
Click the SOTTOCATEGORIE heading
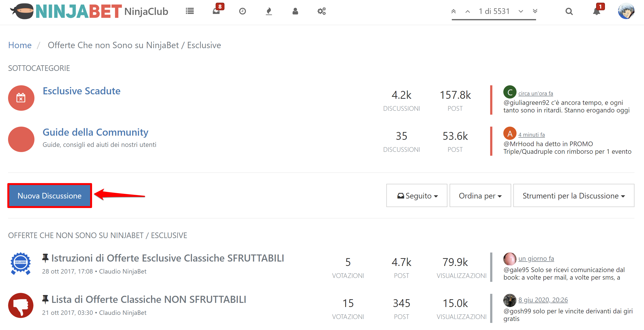pyautogui.click(x=39, y=68)
